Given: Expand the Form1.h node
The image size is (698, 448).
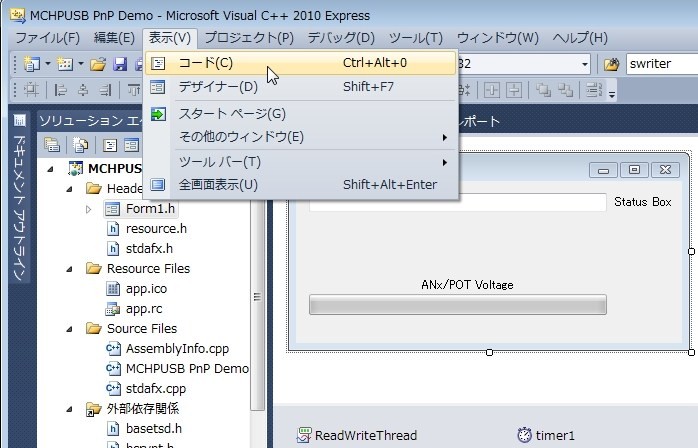Looking at the screenshot, I should [89, 209].
